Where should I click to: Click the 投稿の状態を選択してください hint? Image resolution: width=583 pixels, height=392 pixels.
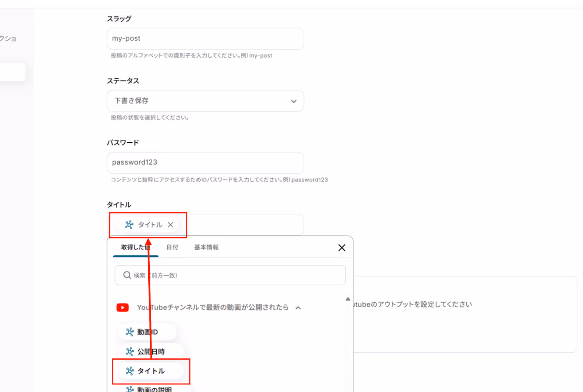[150, 118]
